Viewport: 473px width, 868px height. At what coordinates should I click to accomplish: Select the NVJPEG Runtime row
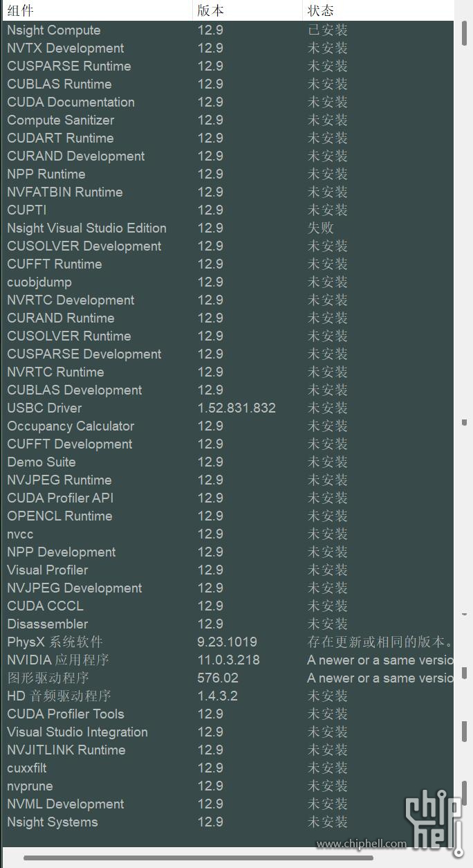pyautogui.click(x=228, y=480)
